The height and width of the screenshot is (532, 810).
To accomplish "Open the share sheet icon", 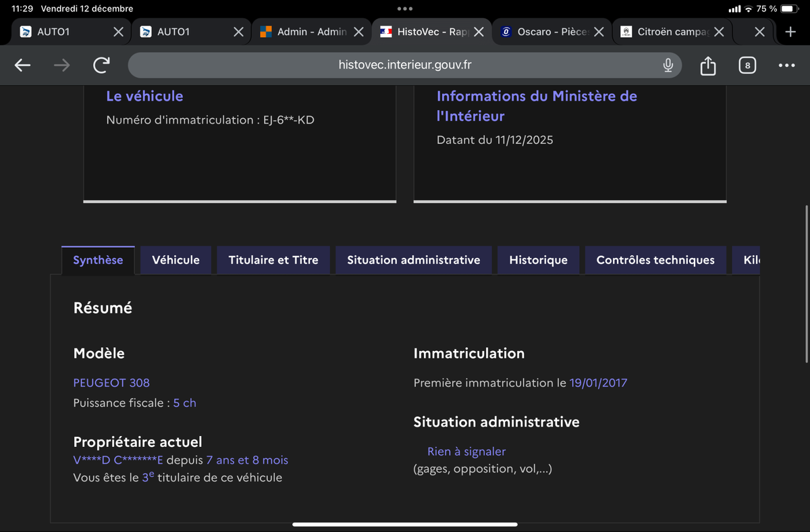I will [707, 65].
